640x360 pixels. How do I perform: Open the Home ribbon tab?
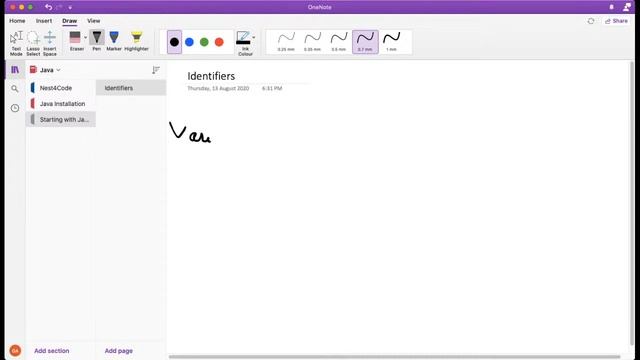click(17, 21)
